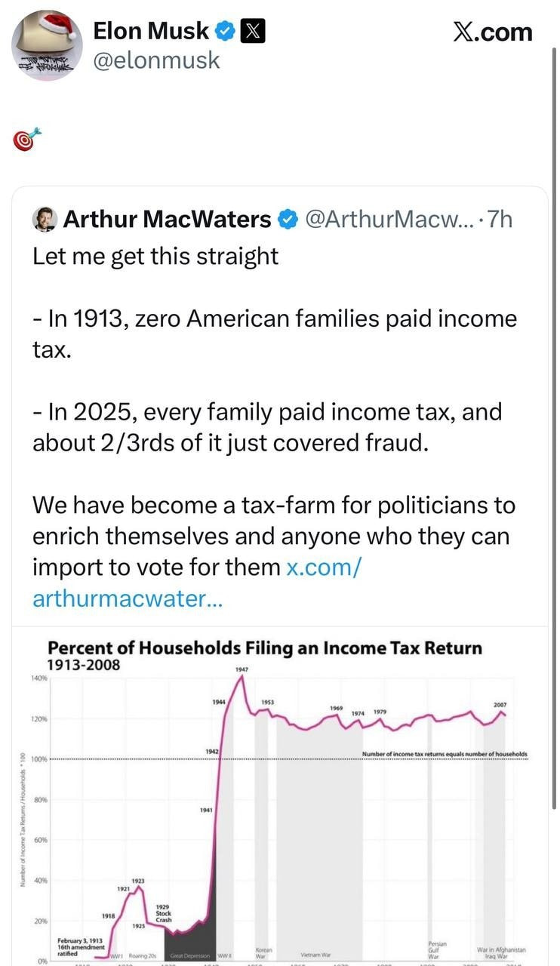
Task: Click the verified badge beside Arthur MacWaters
Action: (x=287, y=220)
